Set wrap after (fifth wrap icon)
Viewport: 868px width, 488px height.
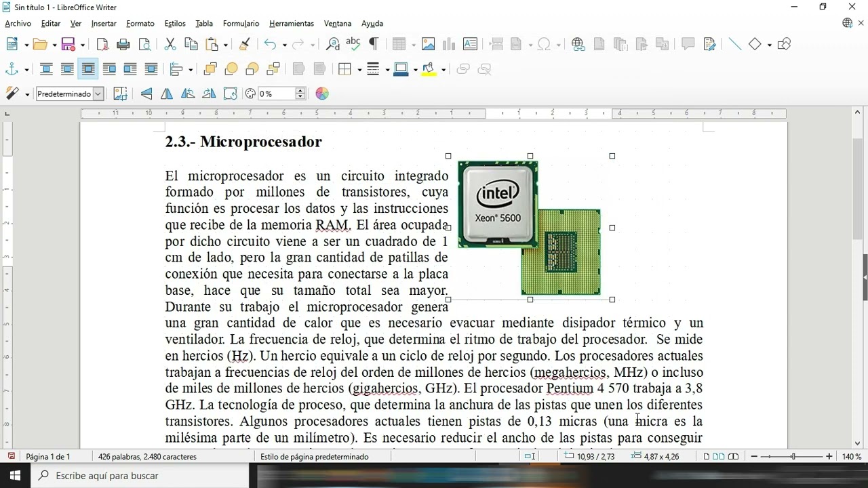tap(130, 69)
